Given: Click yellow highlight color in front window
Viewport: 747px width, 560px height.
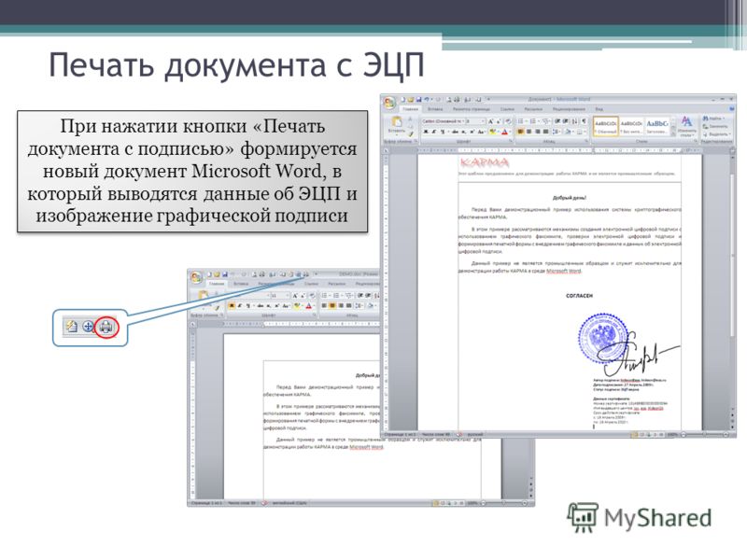Looking at the screenshot, I should pyautogui.click(x=493, y=132).
